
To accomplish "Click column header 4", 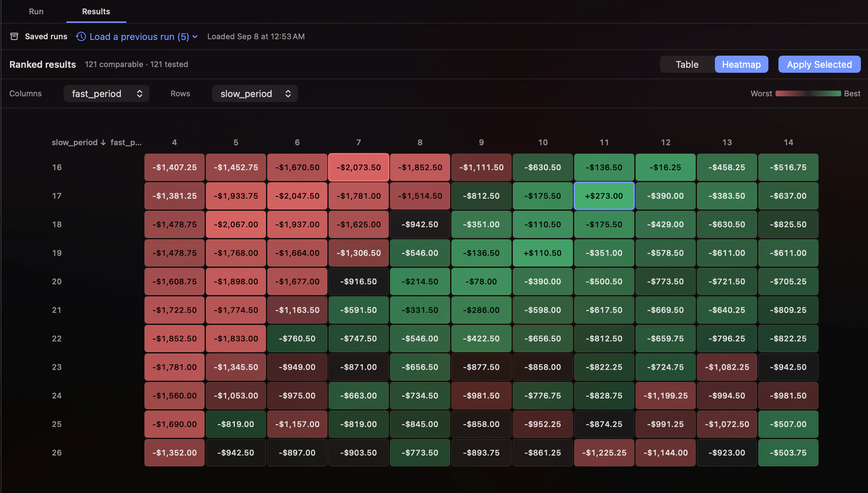I will pos(174,142).
